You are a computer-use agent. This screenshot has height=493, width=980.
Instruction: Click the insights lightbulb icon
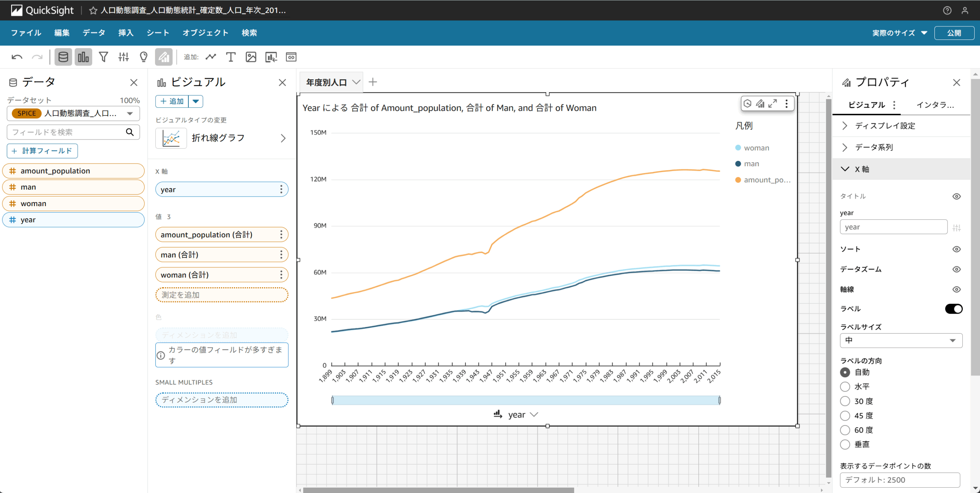[x=144, y=57]
